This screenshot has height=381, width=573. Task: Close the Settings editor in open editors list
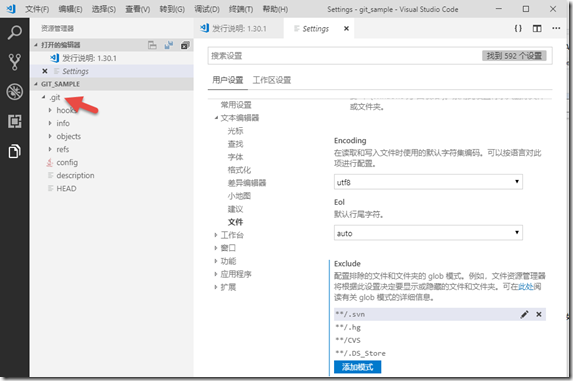click(x=45, y=71)
